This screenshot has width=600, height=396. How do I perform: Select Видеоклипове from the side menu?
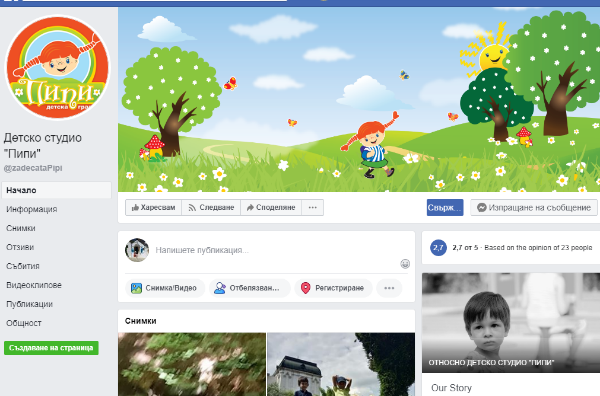(x=34, y=285)
